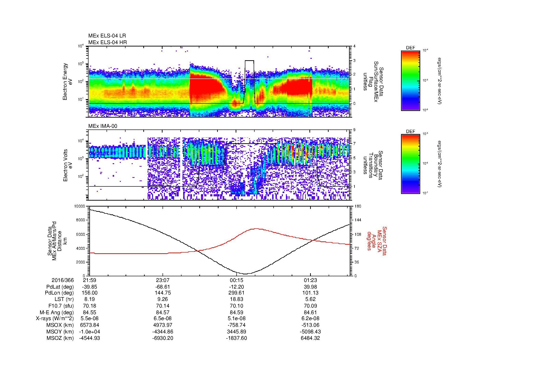Click the time tick '21:59'
This screenshot has height=392, width=555.
click(90, 280)
